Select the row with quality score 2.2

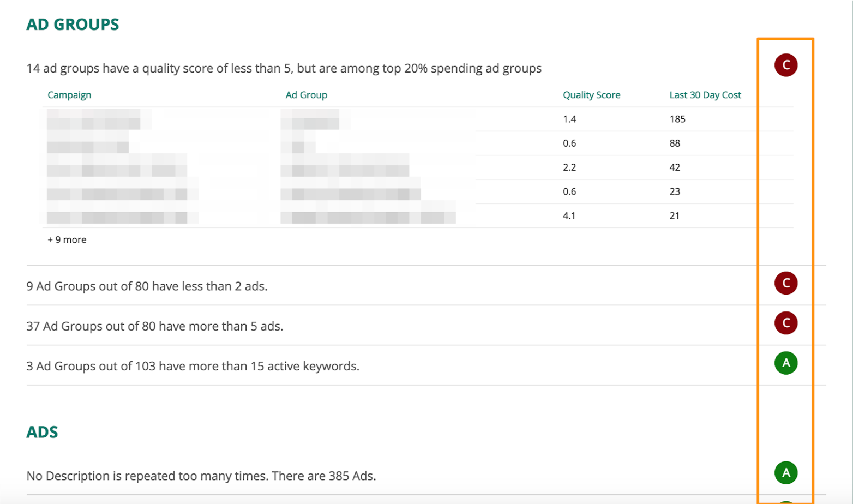(418, 167)
